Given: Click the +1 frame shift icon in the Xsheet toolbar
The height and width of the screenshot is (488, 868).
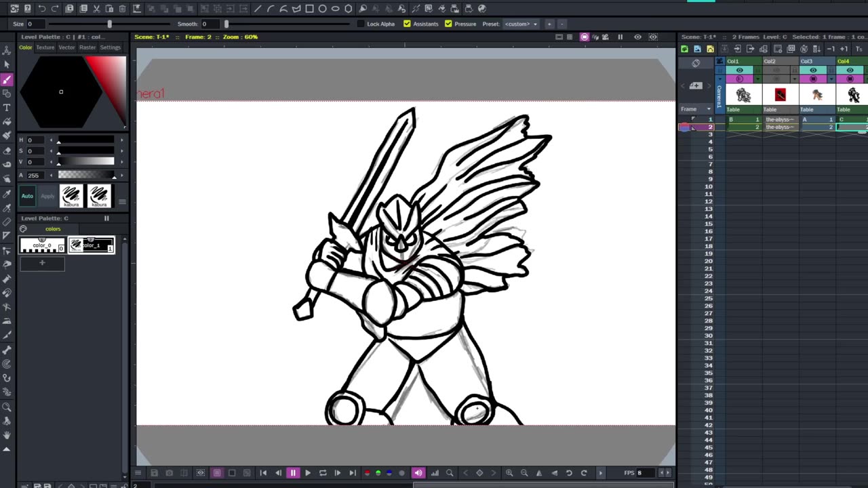Looking at the screenshot, I should coord(844,49).
